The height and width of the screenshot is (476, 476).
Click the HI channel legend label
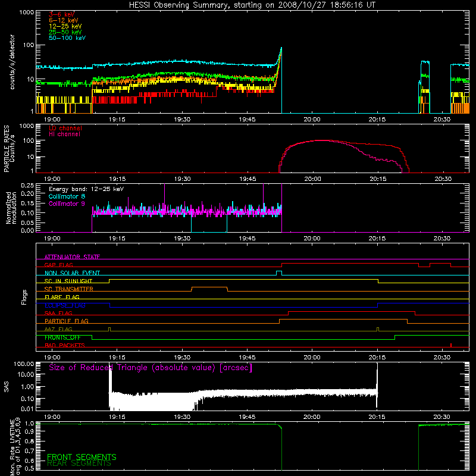coord(64,134)
